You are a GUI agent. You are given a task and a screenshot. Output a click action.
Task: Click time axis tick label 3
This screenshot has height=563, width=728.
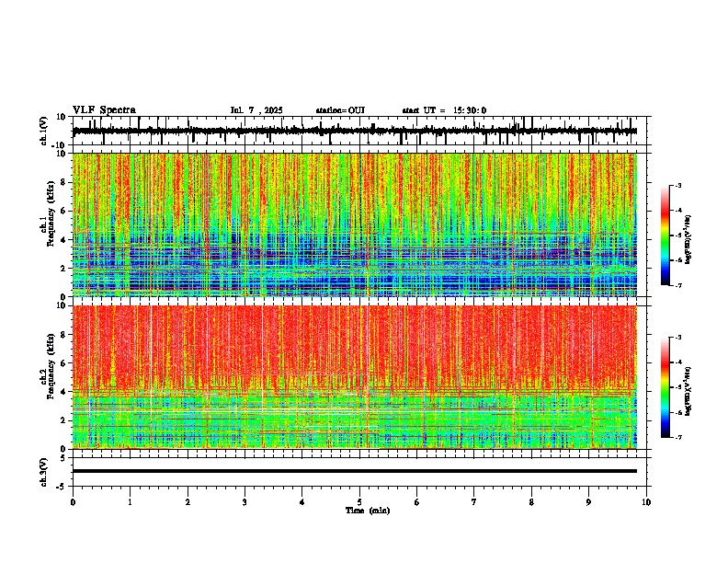click(x=245, y=502)
